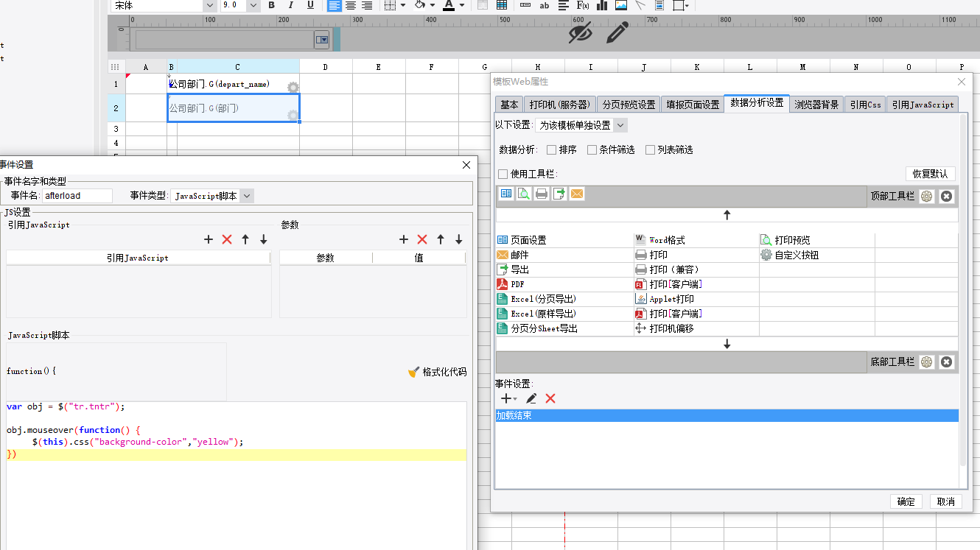This screenshot has height=550, width=980.
Task: Enable the 列表筛选 checkbox
Action: click(650, 150)
